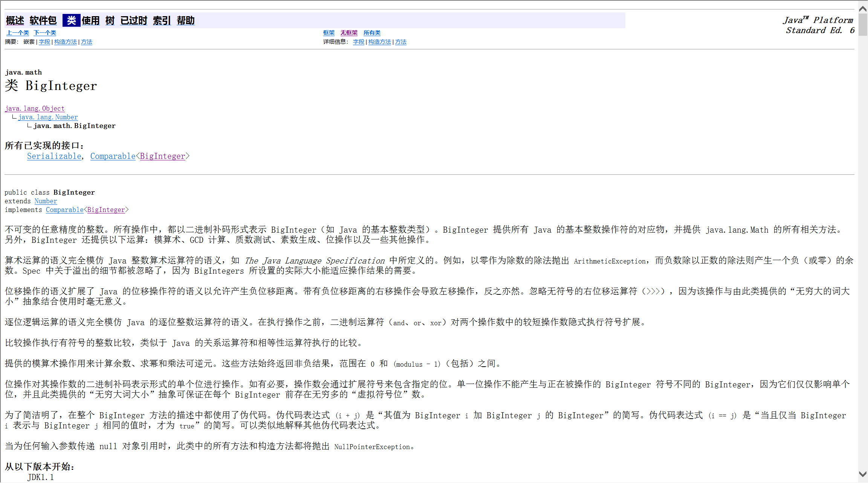The image size is (868, 483).
Task: Jump to summary 构造方法 section
Action: coord(66,42)
